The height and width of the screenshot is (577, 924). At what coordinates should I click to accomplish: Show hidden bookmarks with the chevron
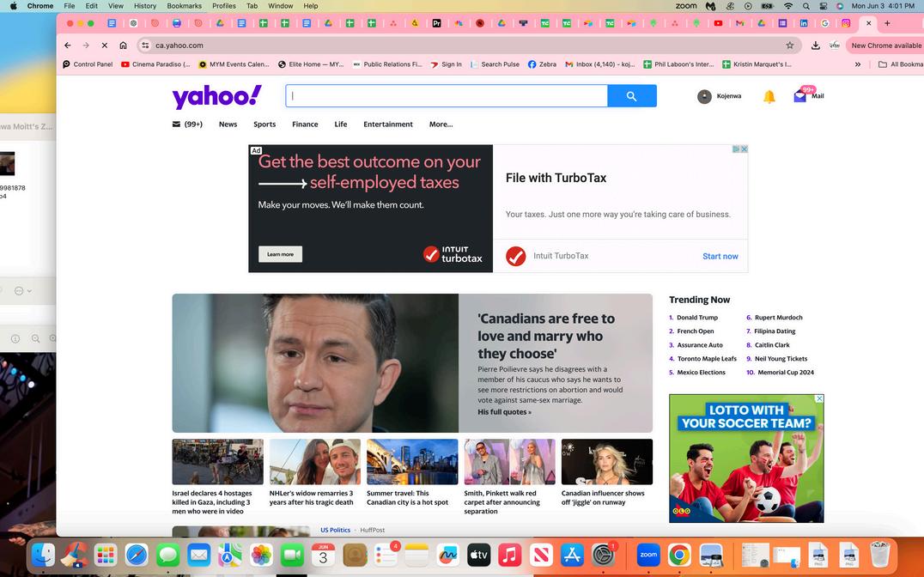(858, 64)
